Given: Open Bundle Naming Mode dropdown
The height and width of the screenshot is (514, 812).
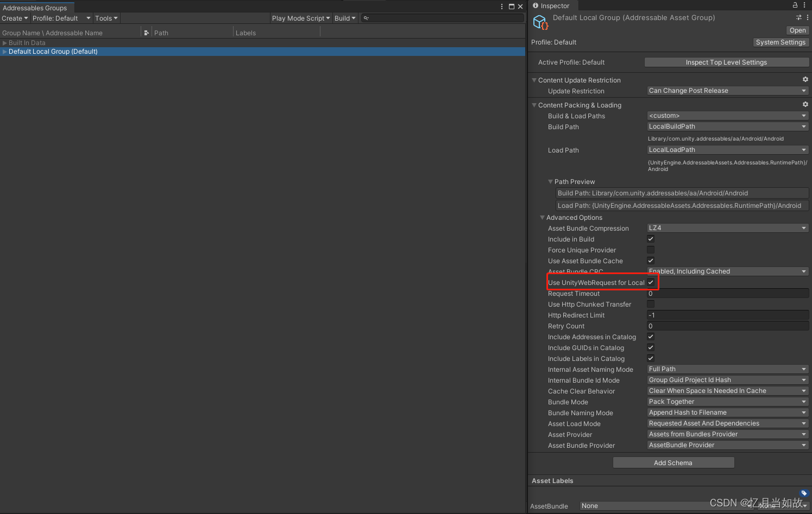Looking at the screenshot, I should (728, 413).
